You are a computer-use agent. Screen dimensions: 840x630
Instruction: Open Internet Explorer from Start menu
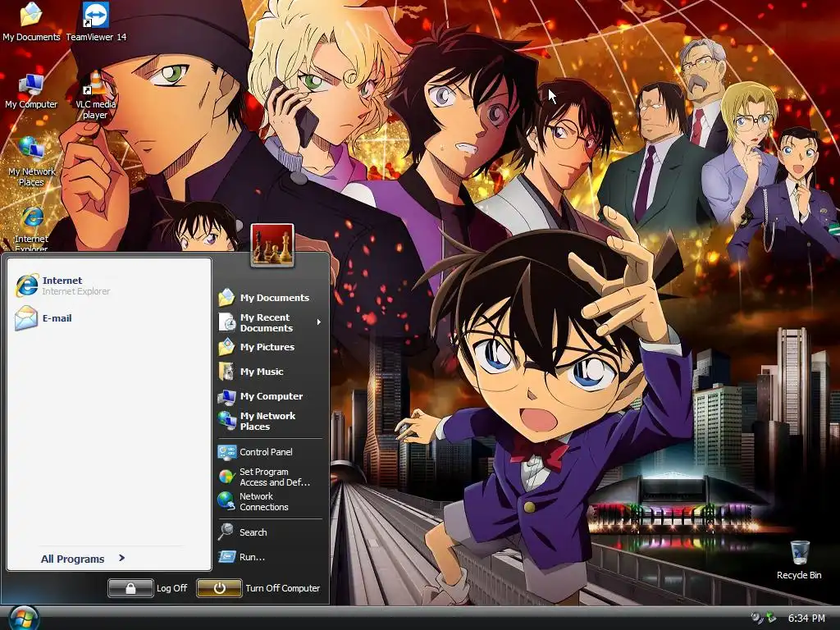pos(63,285)
